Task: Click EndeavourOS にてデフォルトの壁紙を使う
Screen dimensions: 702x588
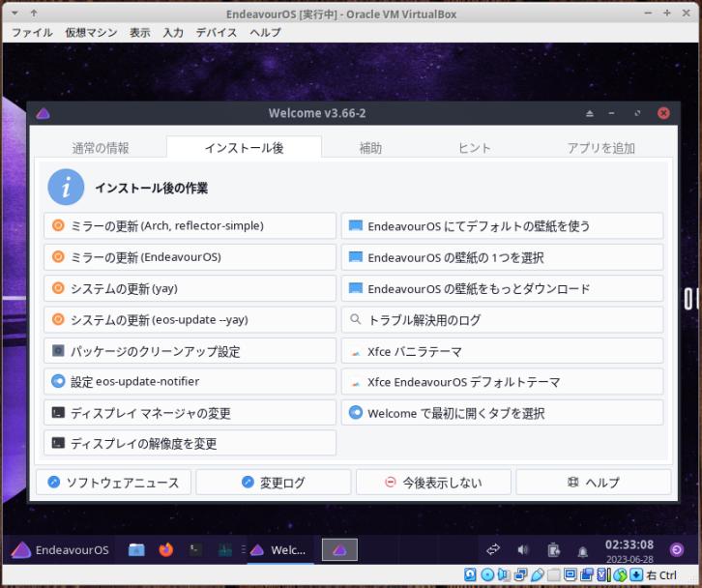Action: 502,225
